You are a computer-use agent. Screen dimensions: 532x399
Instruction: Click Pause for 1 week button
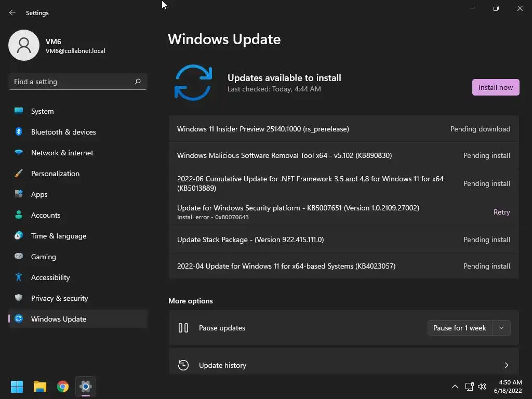pyautogui.click(x=459, y=328)
